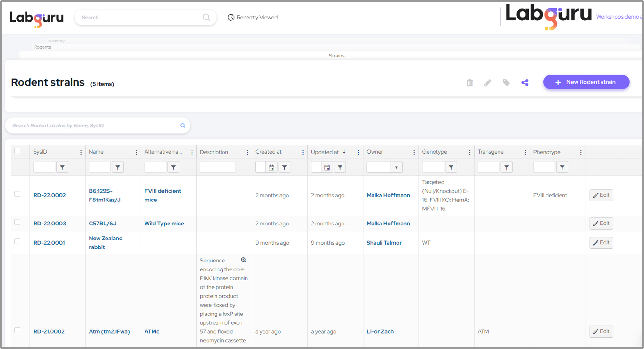Open the Created at calendar picker
Screen dimensions: 644x349
coord(271,167)
